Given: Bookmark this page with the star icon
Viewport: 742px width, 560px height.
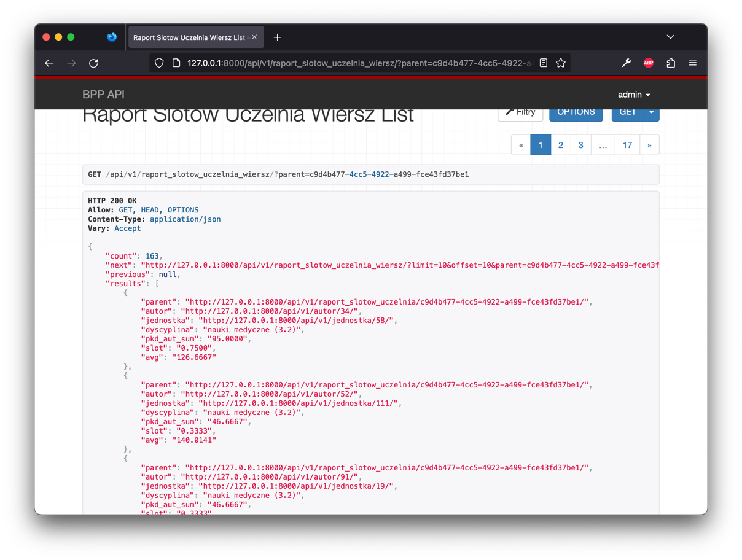Looking at the screenshot, I should [560, 63].
